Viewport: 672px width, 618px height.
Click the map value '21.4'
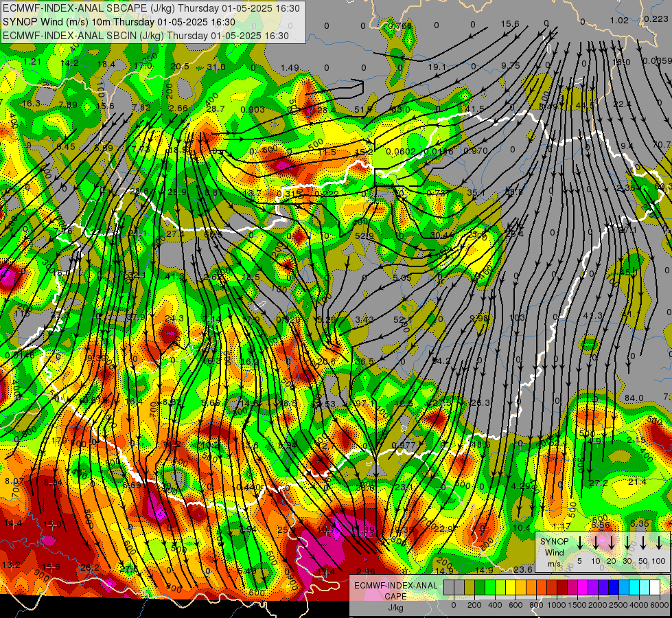click(637, 481)
